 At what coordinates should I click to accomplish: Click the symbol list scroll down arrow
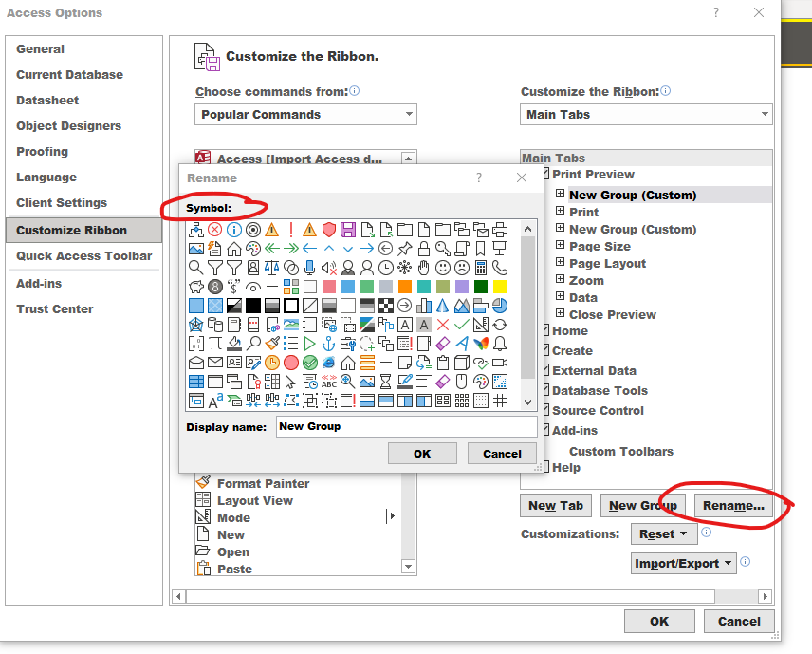527,402
